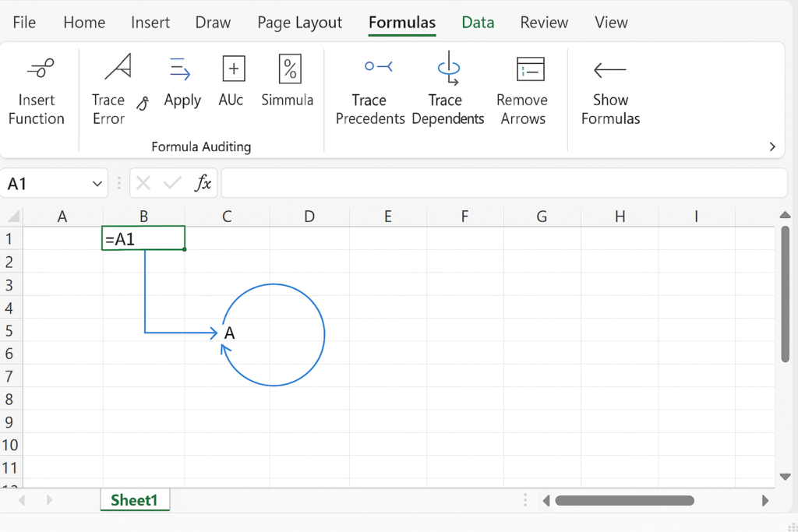Click the fx insert function button
This screenshot has width=798, height=532.
pyautogui.click(x=203, y=184)
